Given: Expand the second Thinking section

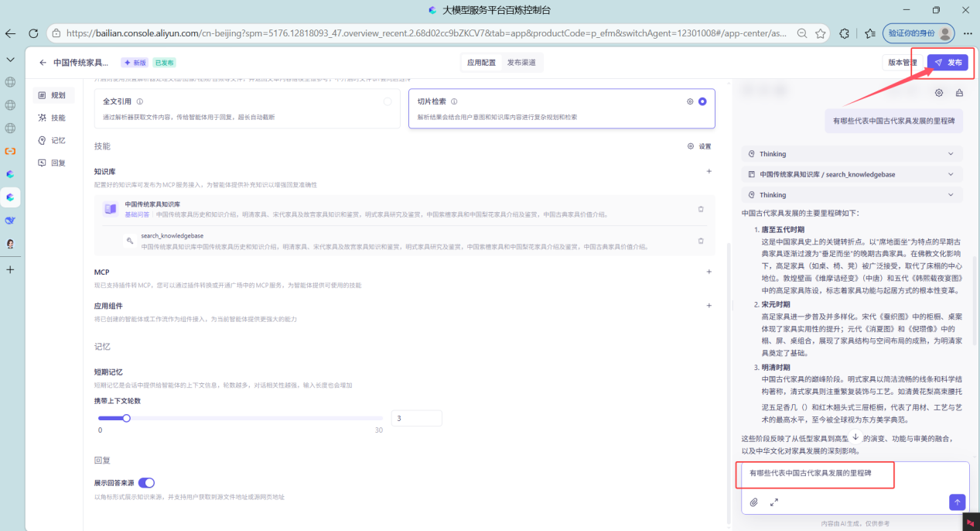Looking at the screenshot, I should point(951,195).
